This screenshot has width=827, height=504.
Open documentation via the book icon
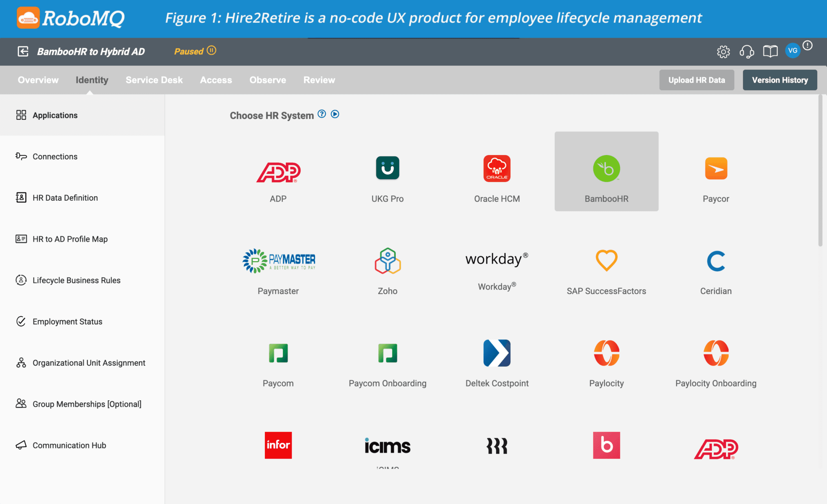[770, 51]
